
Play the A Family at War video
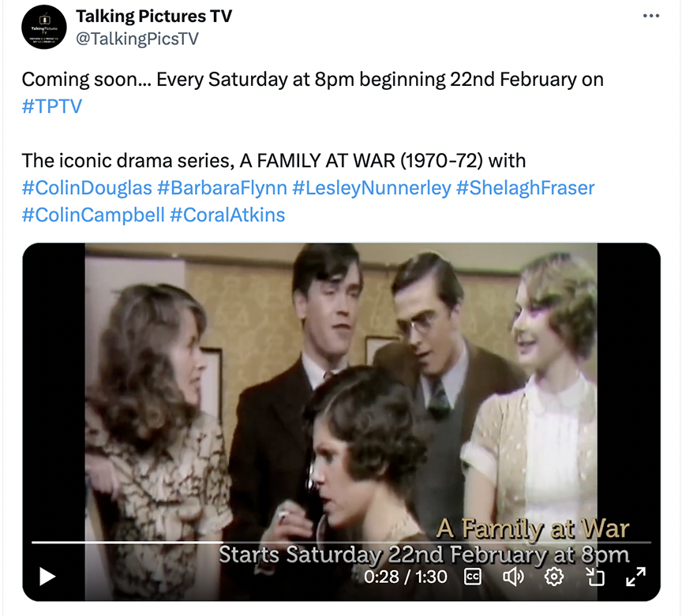(47, 577)
